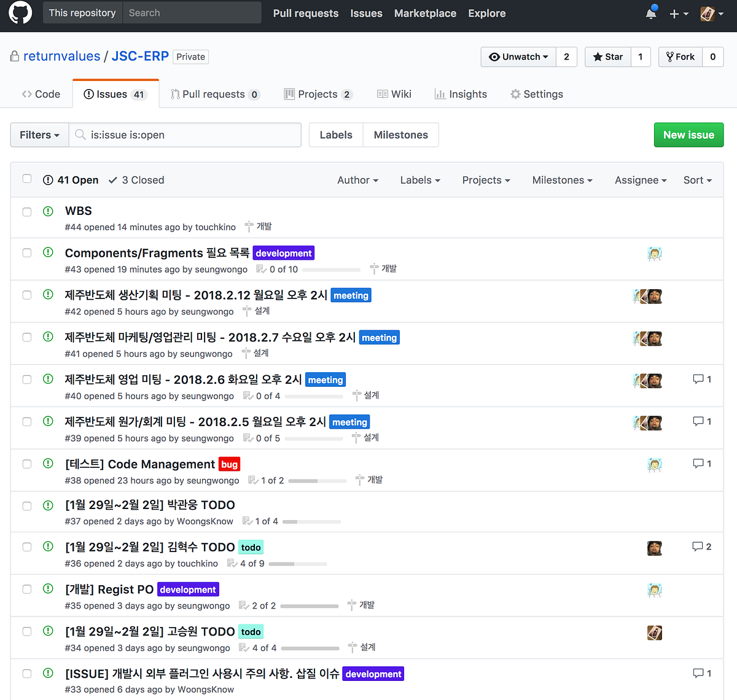Open the notifications bell icon
Viewport: 737px width, 700px height.
[x=650, y=13]
